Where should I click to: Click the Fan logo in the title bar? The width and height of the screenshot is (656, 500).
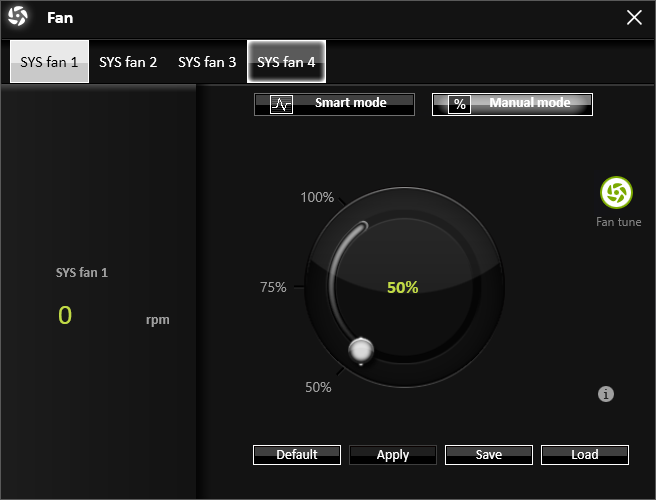click(x=18, y=17)
